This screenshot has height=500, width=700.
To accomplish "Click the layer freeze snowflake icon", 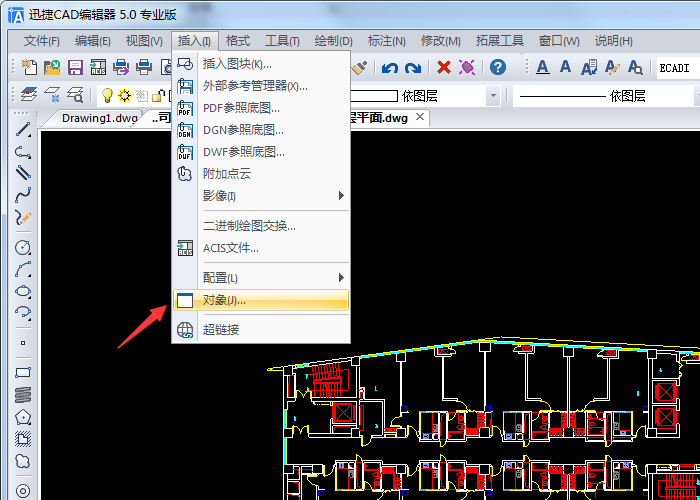I will pyautogui.click(x=52, y=95).
